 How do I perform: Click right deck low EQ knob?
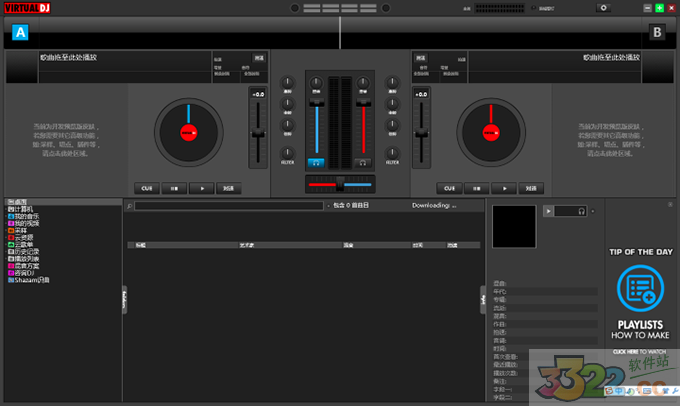pos(392,125)
